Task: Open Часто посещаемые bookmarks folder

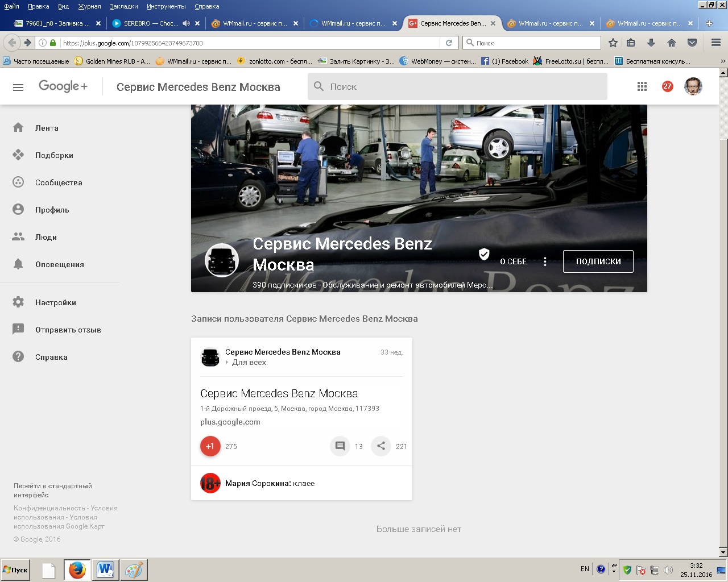Action: pos(36,61)
